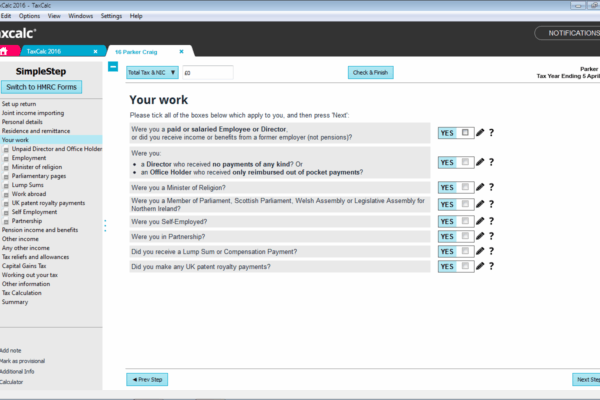This screenshot has height=400, width=600.
Task: Click pencil icon beside Self-Employed question
Action: 480,221
